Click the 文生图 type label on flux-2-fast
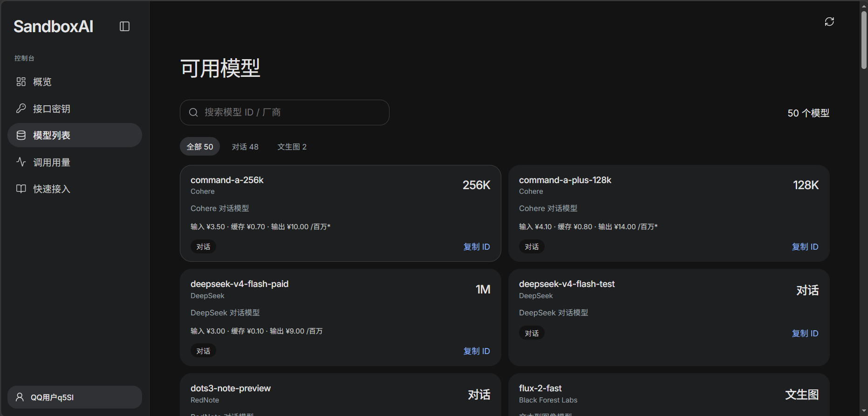 point(802,395)
